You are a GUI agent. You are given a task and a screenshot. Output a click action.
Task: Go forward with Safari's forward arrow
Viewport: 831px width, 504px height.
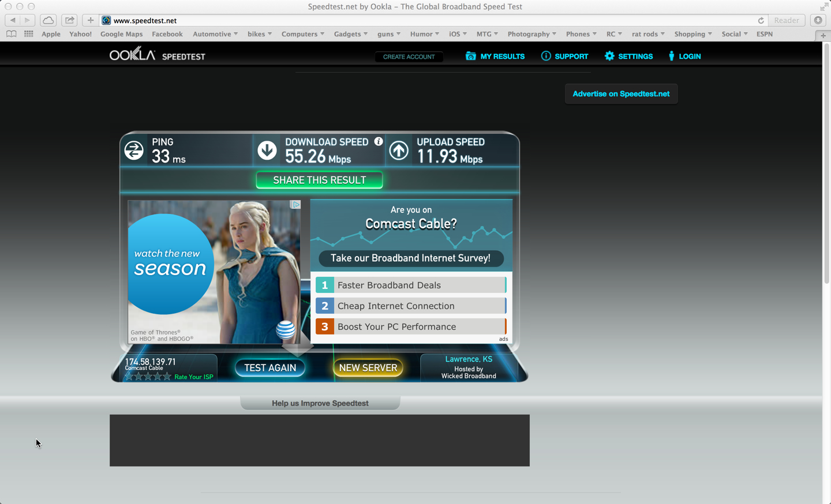(x=28, y=20)
